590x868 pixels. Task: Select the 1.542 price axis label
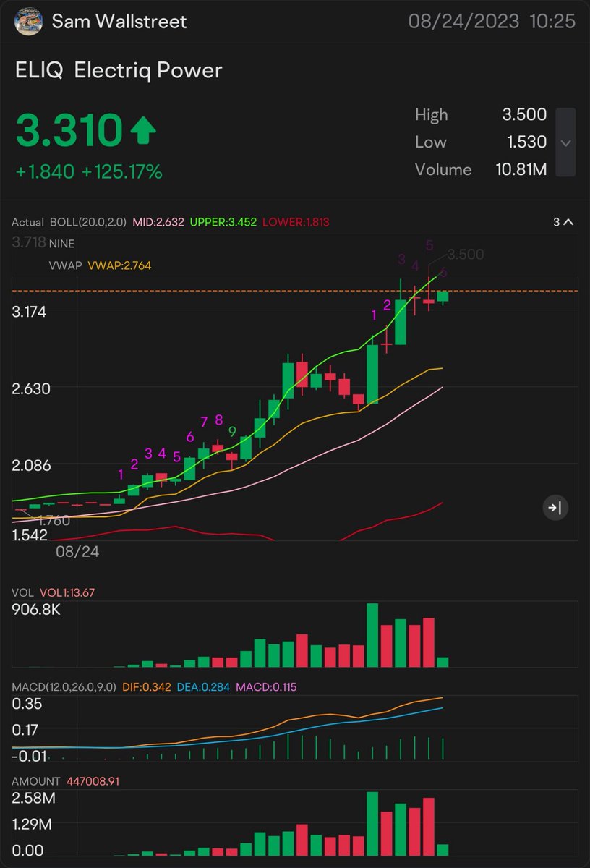coord(29,535)
